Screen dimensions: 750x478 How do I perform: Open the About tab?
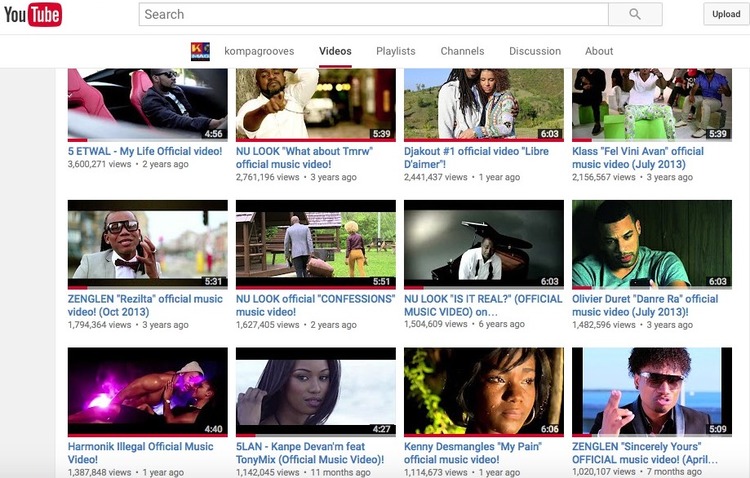tap(599, 51)
